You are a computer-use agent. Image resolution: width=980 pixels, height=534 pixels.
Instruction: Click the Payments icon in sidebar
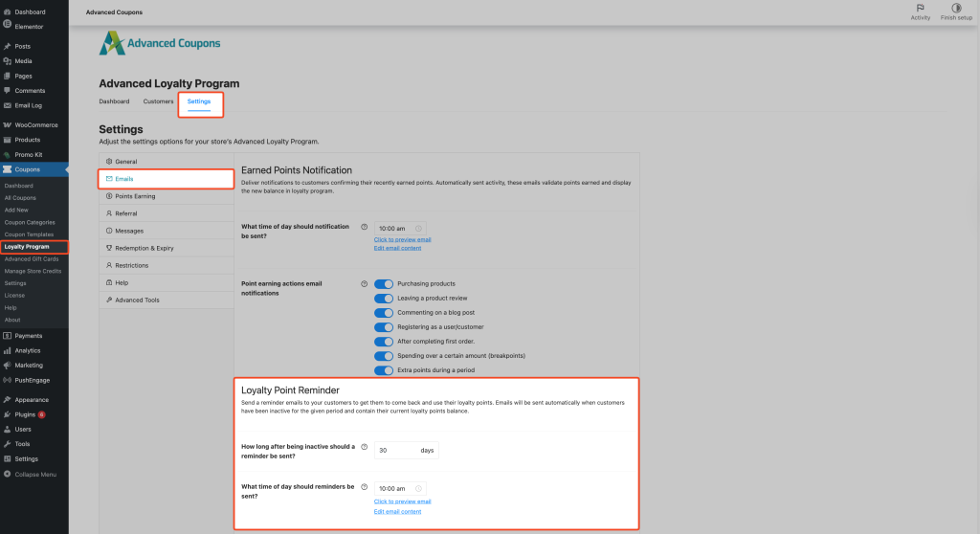pos(8,336)
